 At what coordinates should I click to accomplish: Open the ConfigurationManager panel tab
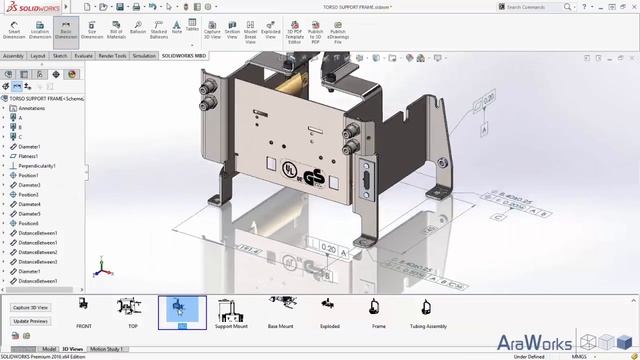[x=40, y=74]
